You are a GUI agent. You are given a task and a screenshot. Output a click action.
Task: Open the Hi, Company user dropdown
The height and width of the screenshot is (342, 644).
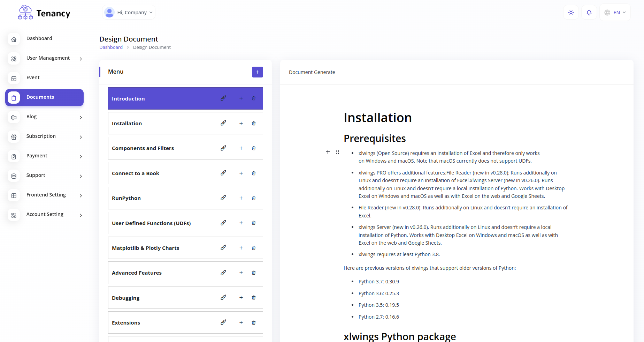[x=129, y=13]
